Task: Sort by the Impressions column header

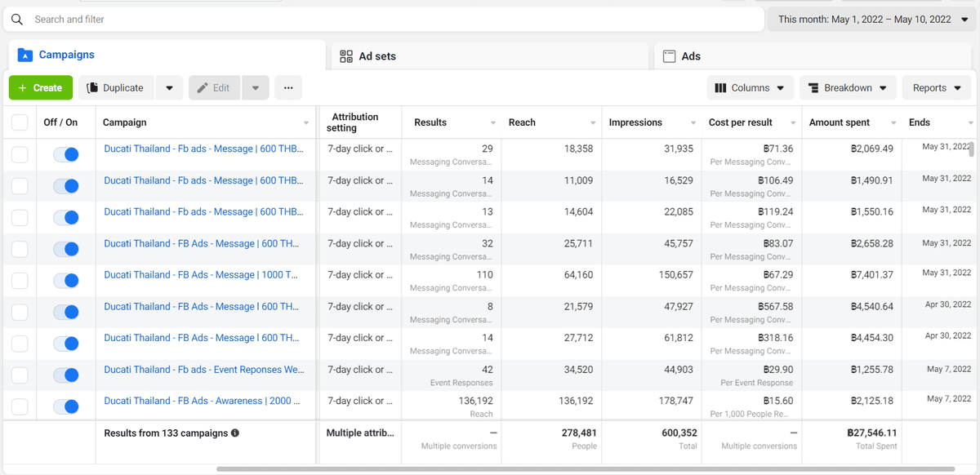Action: (652, 122)
